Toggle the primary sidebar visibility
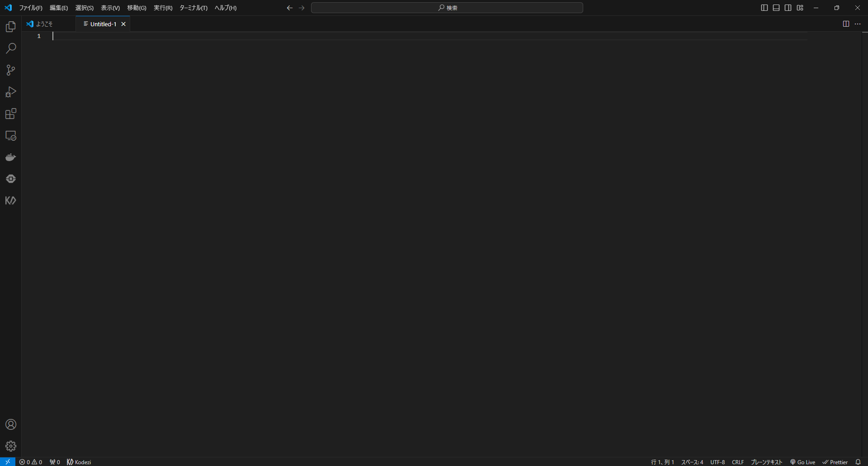The image size is (868, 466). [x=764, y=8]
